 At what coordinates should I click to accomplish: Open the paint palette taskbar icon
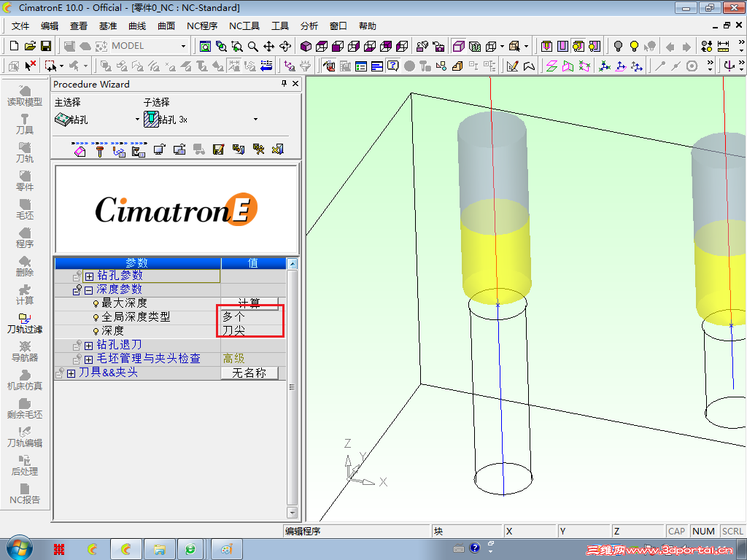tap(227, 550)
